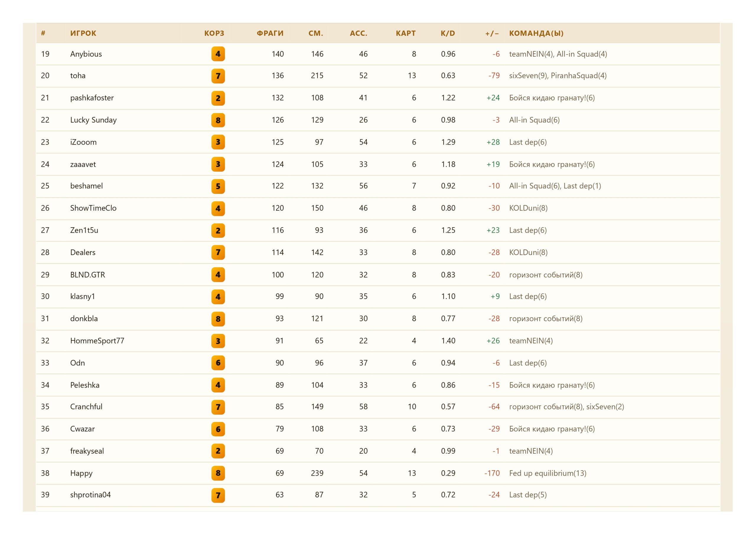
Task: Sort by +/− column header
Action: (x=492, y=33)
